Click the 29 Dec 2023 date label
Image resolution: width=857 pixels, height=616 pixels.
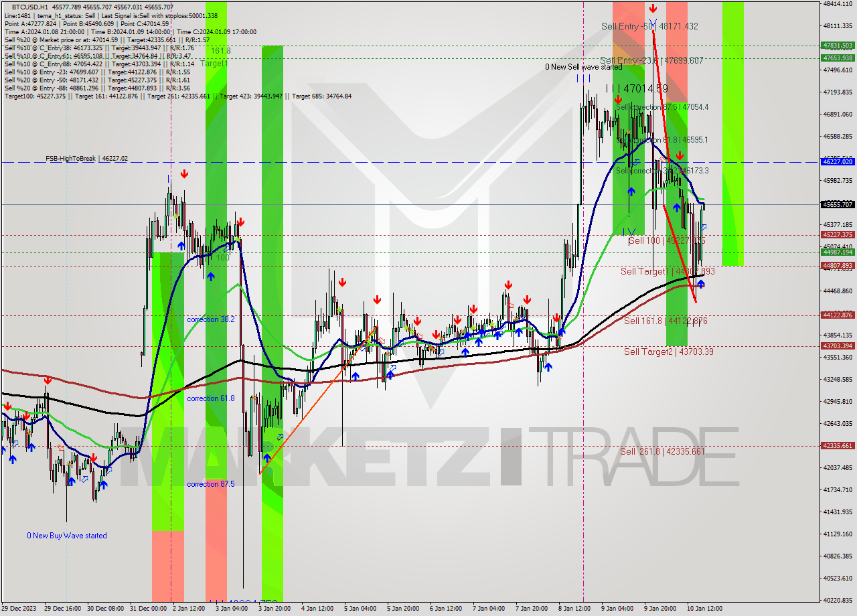click(19, 609)
